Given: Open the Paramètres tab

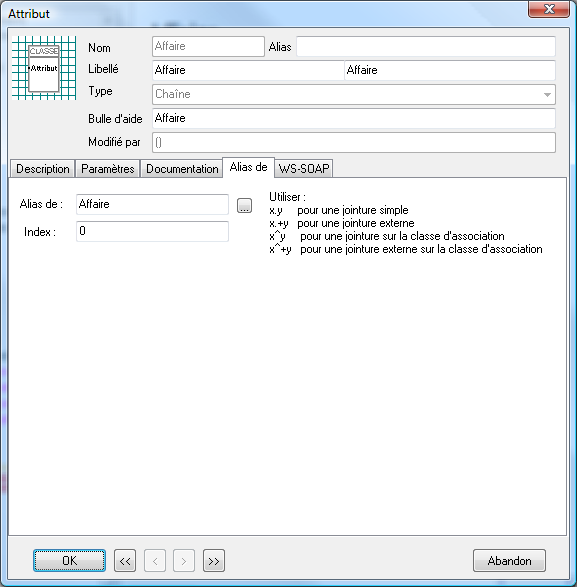Looking at the screenshot, I should pos(108,168).
